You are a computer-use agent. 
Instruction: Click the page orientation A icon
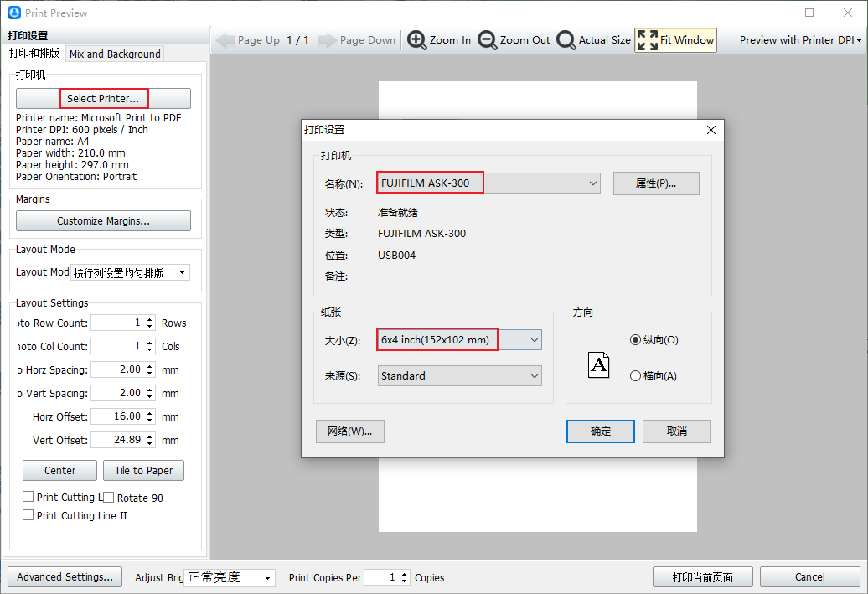click(x=598, y=364)
